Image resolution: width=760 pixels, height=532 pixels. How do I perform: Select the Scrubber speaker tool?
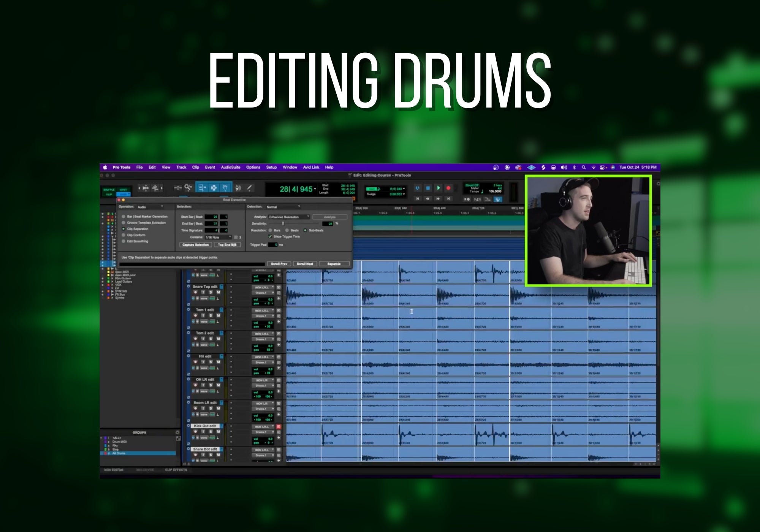(238, 188)
